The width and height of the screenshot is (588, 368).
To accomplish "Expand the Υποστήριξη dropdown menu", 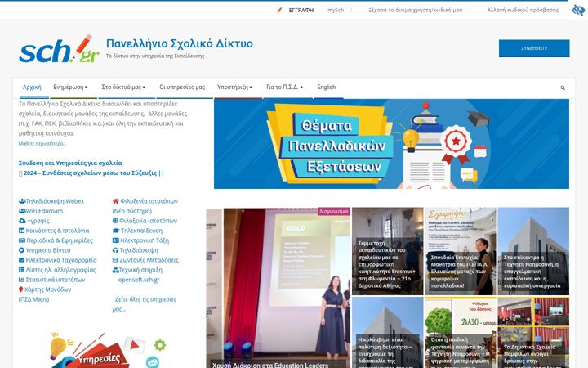I will pyautogui.click(x=234, y=88).
